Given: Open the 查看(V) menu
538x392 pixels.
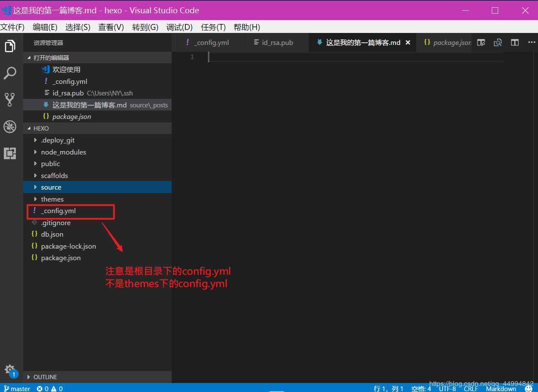Looking at the screenshot, I should [x=111, y=27].
